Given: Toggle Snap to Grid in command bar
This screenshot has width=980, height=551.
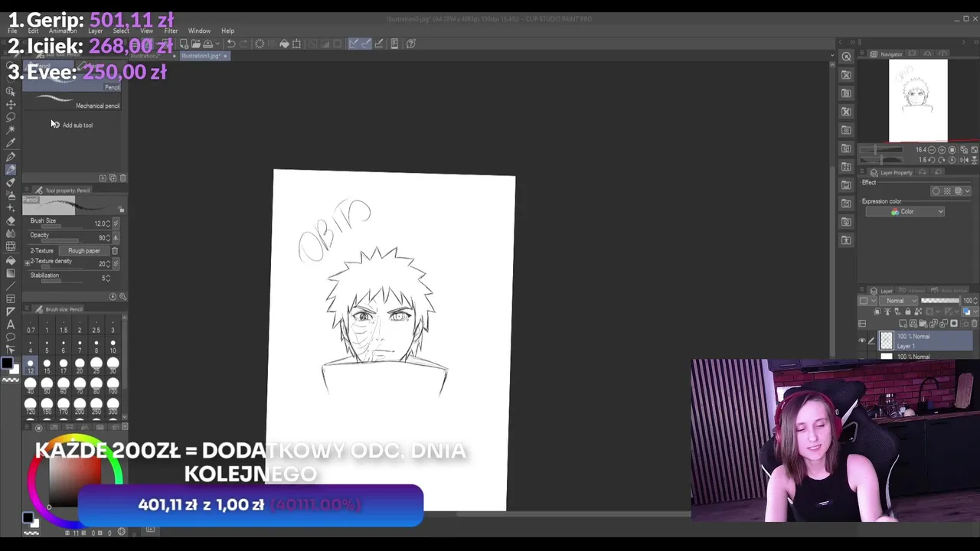Looking at the screenshot, I should pyautogui.click(x=377, y=44).
